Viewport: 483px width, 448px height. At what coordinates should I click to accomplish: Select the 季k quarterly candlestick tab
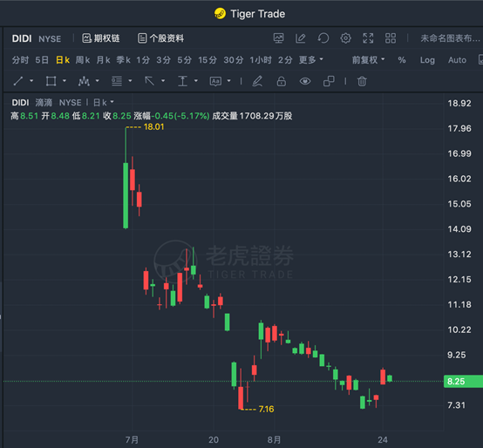[124, 60]
